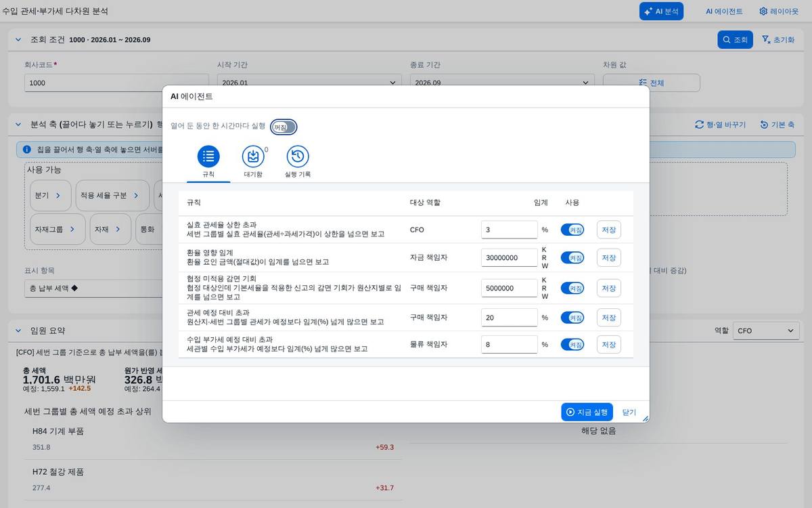Reset filters with 초기화

point(778,39)
